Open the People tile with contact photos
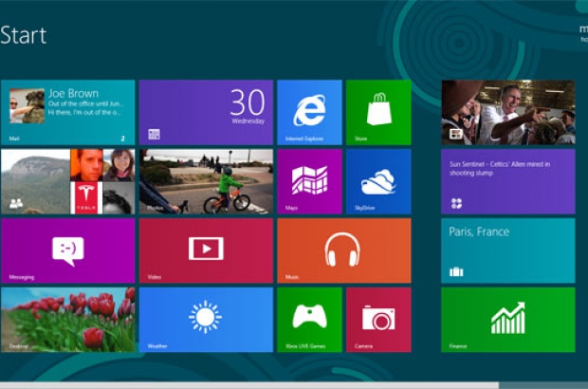Viewport: 588px width, 389px height. point(67,181)
